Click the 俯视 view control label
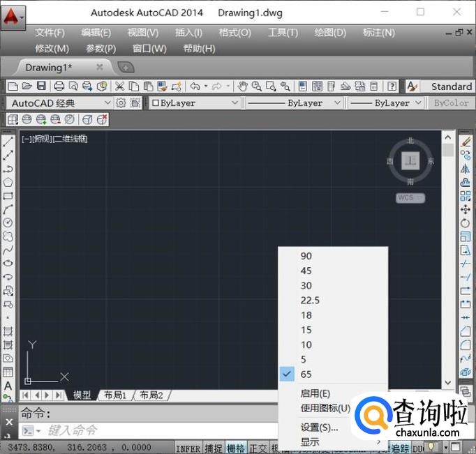 click(x=42, y=139)
